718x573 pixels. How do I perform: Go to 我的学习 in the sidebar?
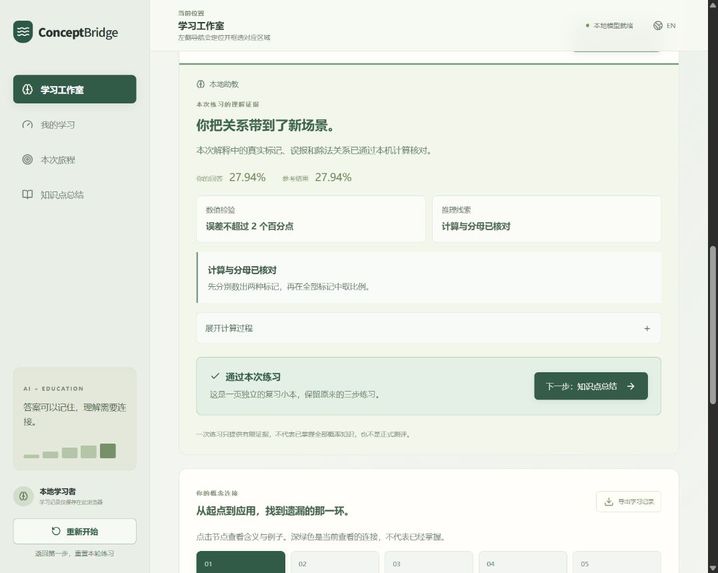(75, 125)
